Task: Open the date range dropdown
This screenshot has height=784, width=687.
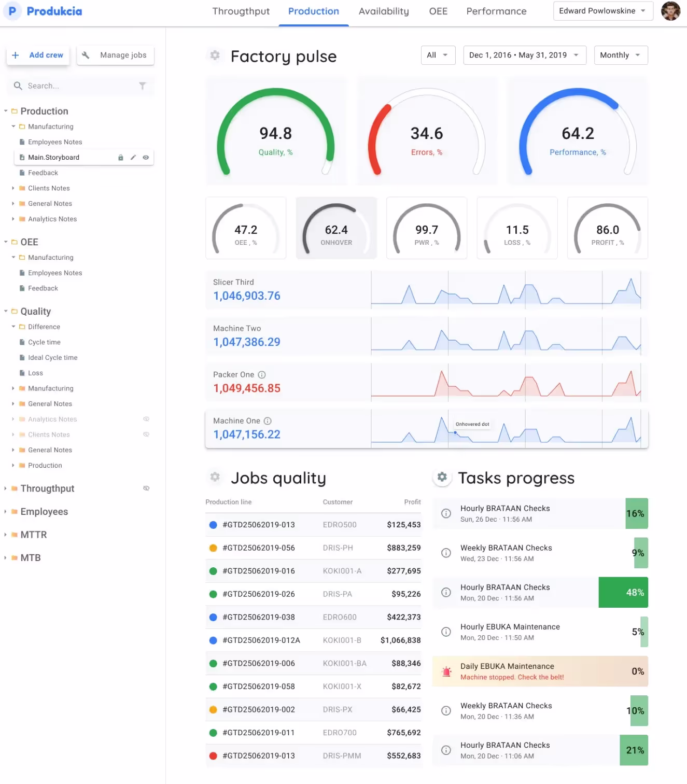Action: click(524, 55)
